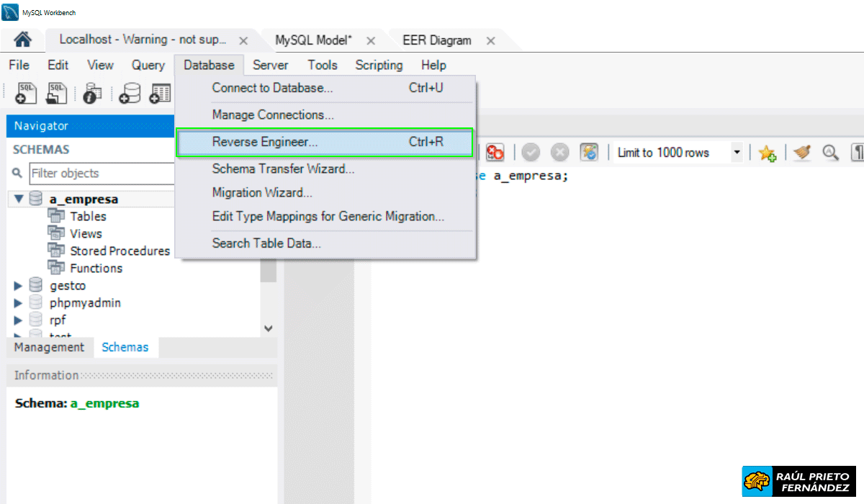Open the Limit to 1000 rows dropdown
This screenshot has height=504, width=864.
[x=737, y=153]
